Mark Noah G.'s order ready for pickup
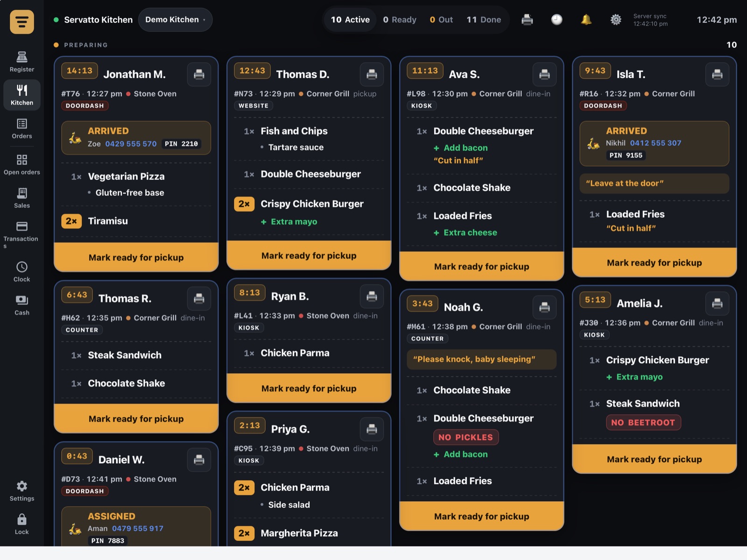This screenshot has width=747, height=560. pos(482,516)
